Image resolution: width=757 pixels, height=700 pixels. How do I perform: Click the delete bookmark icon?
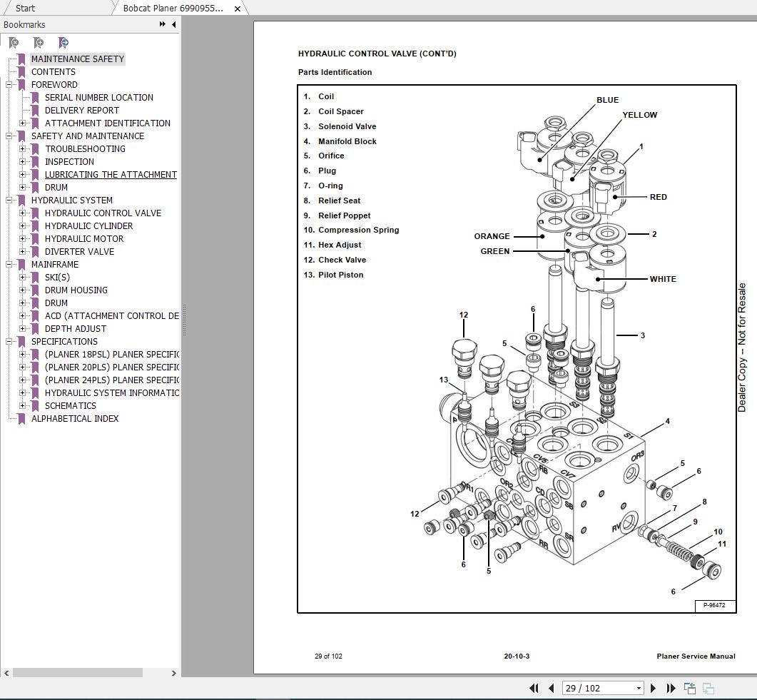click(13, 43)
